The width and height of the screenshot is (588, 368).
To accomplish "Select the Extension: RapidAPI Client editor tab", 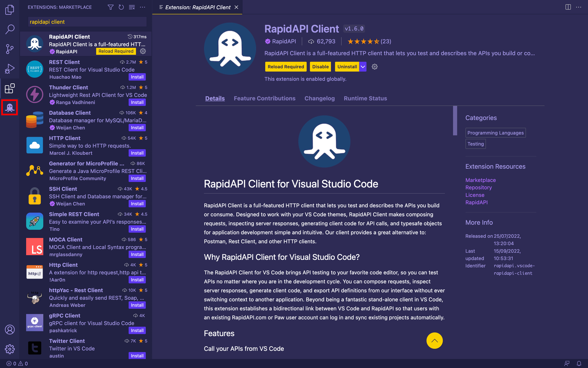I will tap(197, 7).
